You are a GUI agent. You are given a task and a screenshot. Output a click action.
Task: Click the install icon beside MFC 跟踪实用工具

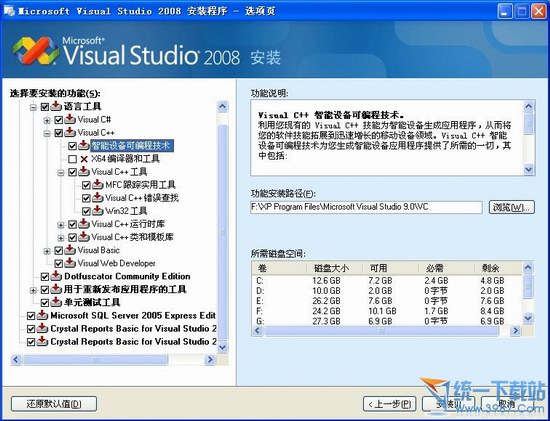coord(98,185)
